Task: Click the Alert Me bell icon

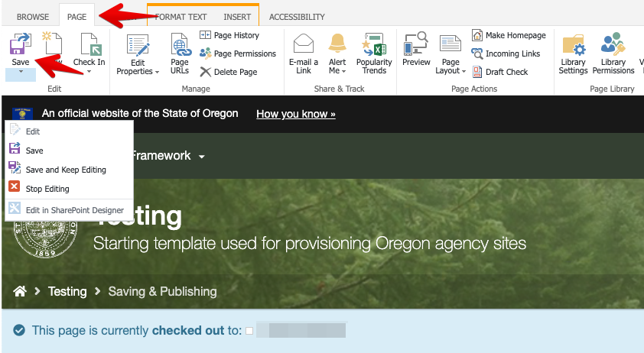Action: [x=337, y=44]
